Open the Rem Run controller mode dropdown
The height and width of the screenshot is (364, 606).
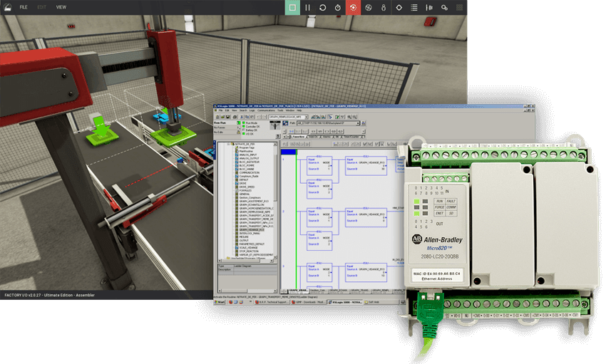click(238, 123)
